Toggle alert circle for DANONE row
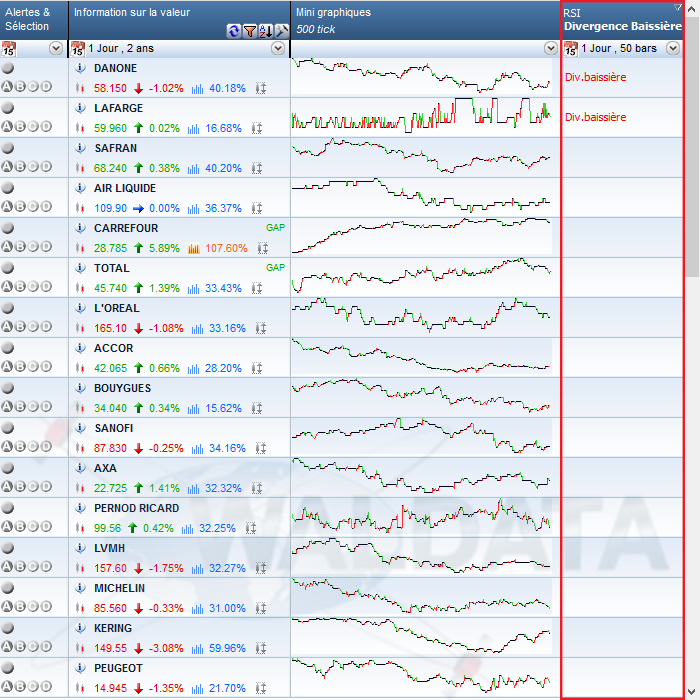The image size is (700, 700). coord(8,68)
